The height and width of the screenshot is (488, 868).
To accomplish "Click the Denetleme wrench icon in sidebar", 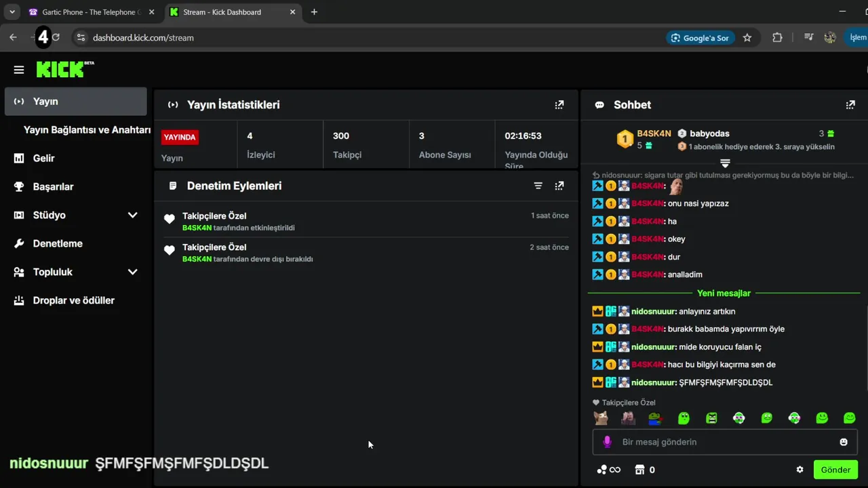I will click(x=19, y=243).
